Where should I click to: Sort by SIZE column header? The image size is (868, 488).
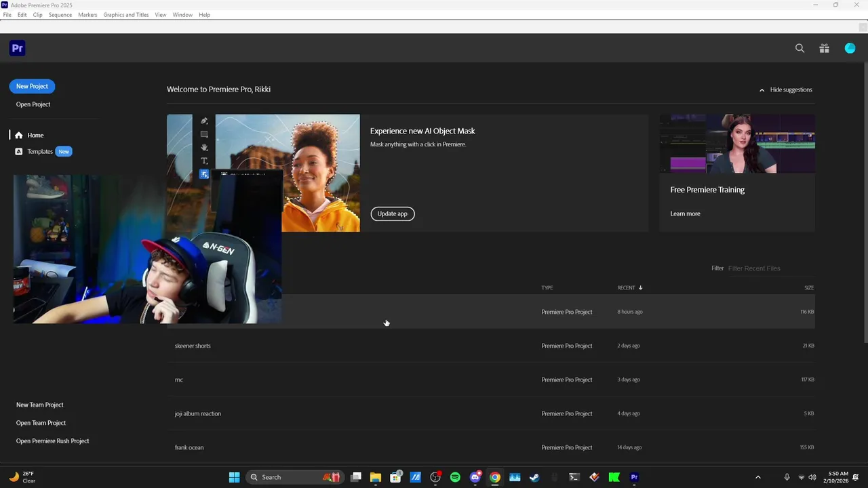809,287
